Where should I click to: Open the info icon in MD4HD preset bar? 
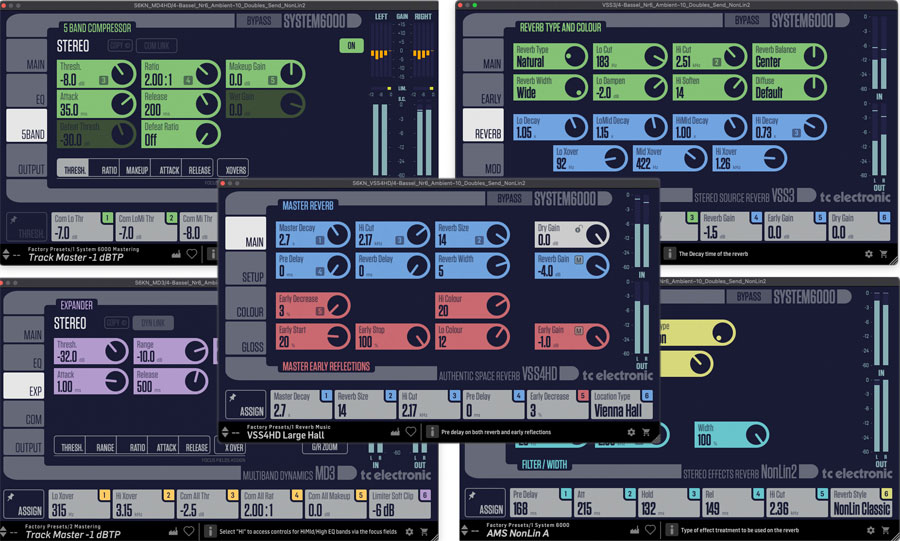coord(212,254)
